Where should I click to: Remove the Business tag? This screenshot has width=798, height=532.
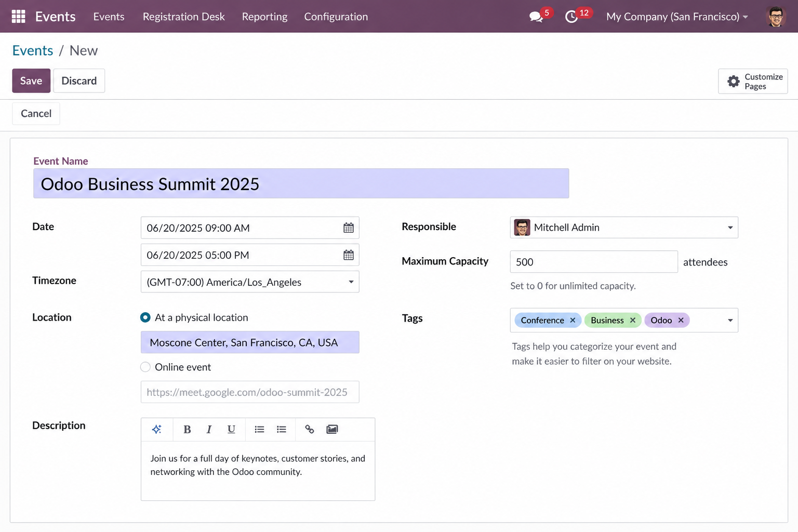click(x=633, y=320)
